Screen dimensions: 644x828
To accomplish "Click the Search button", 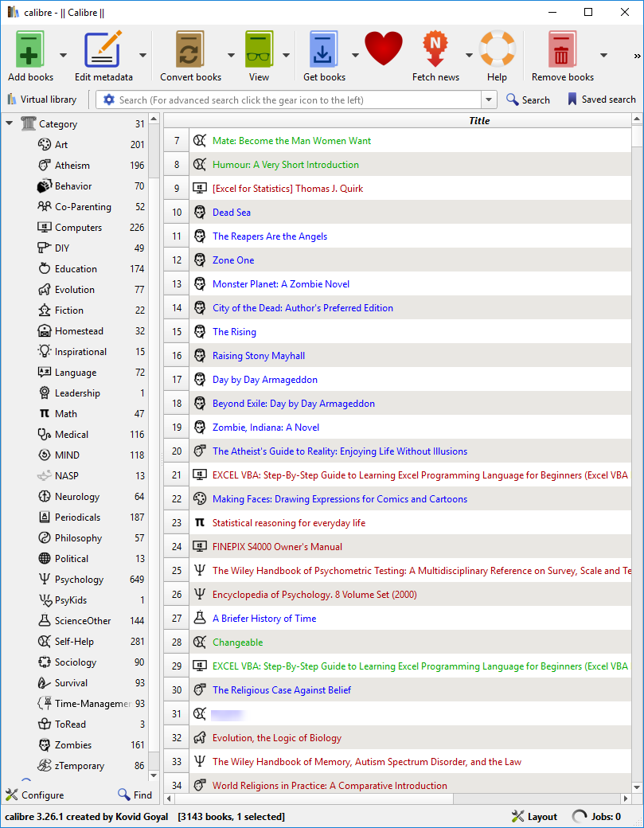I will [x=528, y=100].
